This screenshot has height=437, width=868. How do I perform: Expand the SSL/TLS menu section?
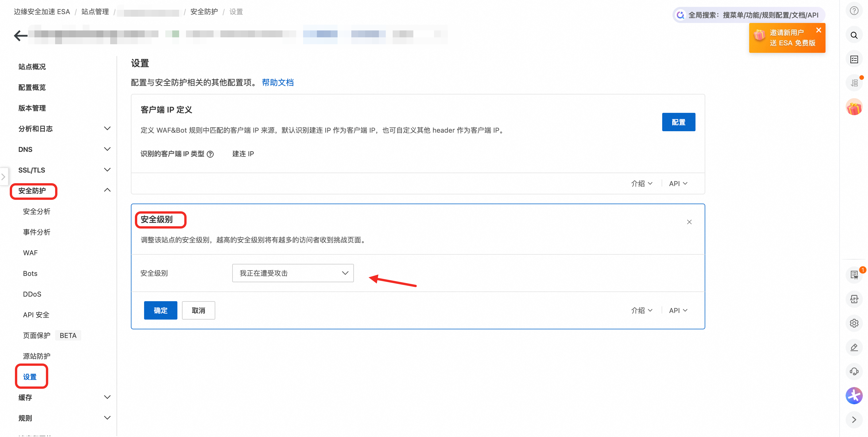107,170
